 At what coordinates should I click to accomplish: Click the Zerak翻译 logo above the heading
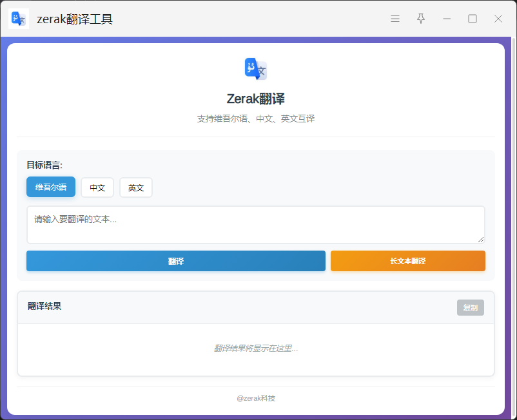(x=256, y=69)
